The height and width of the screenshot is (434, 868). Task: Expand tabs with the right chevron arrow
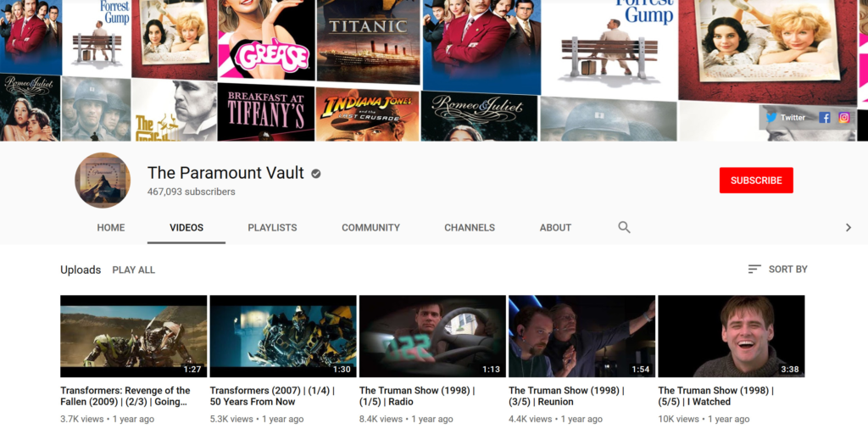point(848,227)
